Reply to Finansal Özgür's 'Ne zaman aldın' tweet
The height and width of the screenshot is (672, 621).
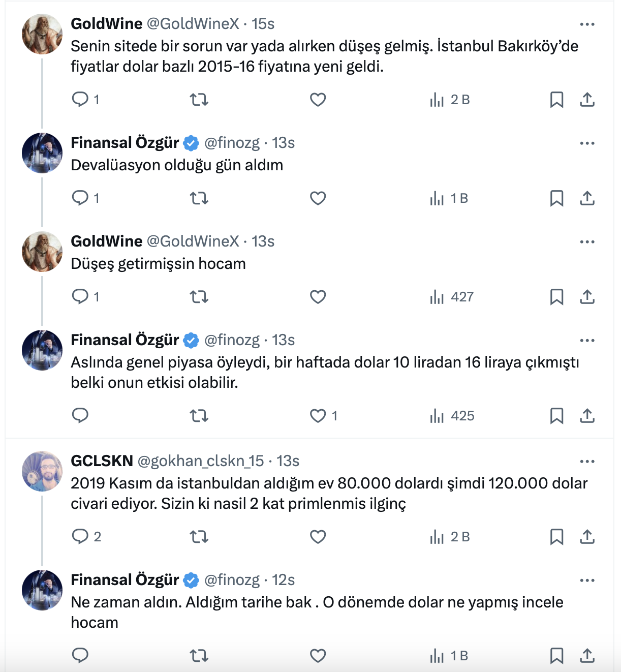[x=80, y=655]
